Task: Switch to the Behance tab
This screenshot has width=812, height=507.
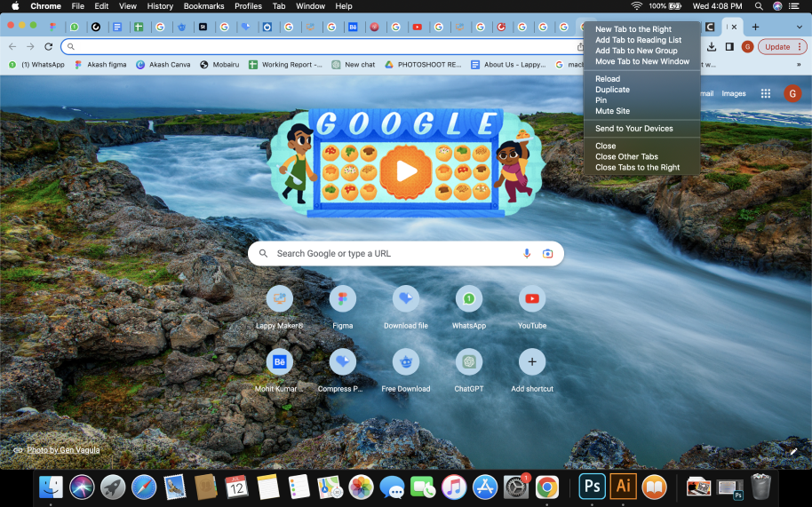Action: (x=353, y=27)
